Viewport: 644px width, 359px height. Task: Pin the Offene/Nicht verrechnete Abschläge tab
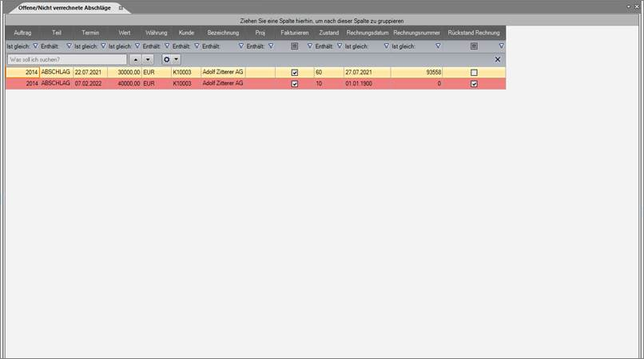[121, 6]
